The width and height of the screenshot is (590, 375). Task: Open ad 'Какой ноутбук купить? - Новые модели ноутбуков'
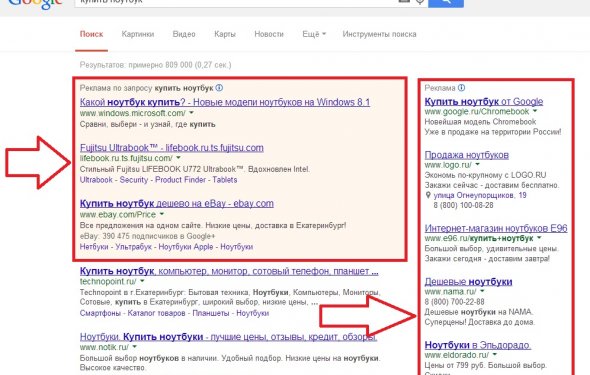pyautogui.click(x=225, y=102)
